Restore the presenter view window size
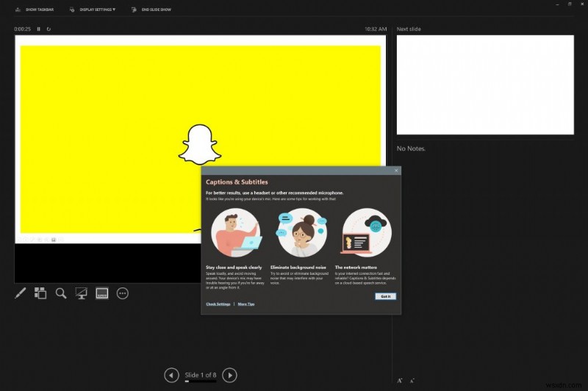The image size is (588, 391). click(x=570, y=4)
